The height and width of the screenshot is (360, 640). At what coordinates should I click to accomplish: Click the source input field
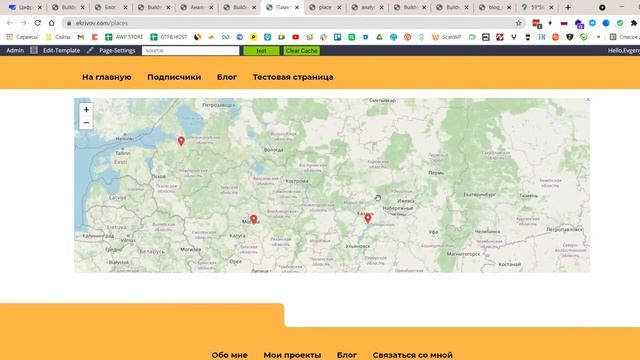click(191, 51)
